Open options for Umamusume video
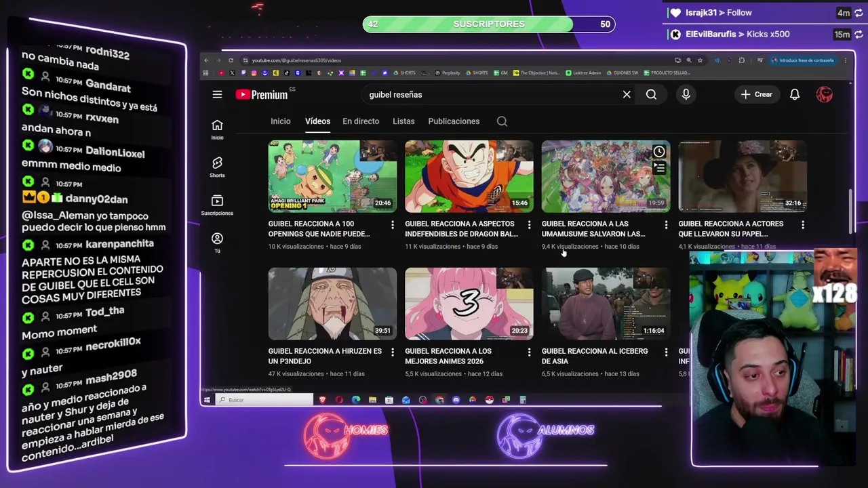The height and width of the screenshot is (488, 868). [x=666, y=224]
